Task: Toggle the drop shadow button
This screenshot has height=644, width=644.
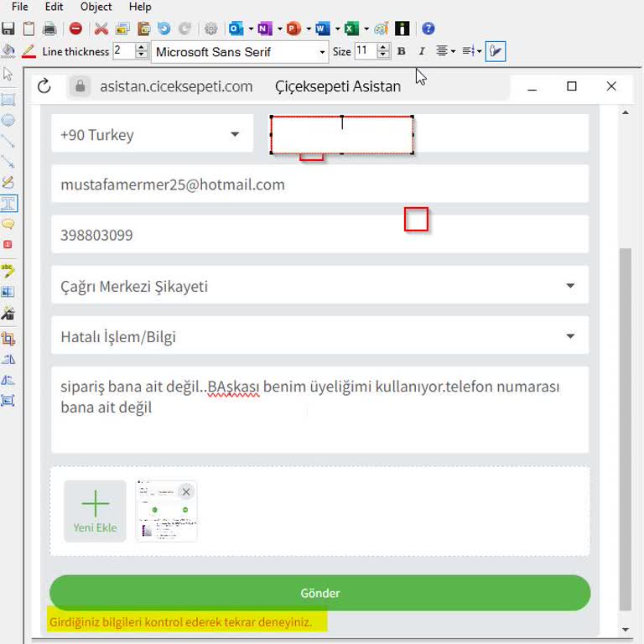Action: coord(496,51)
